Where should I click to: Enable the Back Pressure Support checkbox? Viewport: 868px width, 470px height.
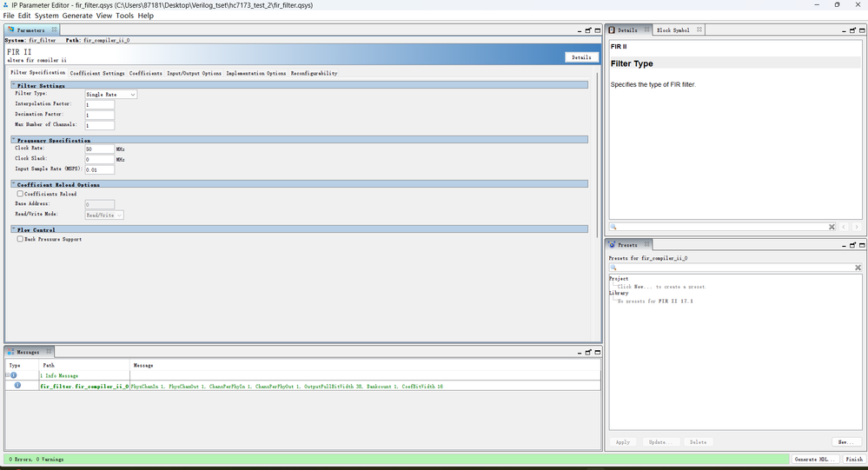coord(20,239)
